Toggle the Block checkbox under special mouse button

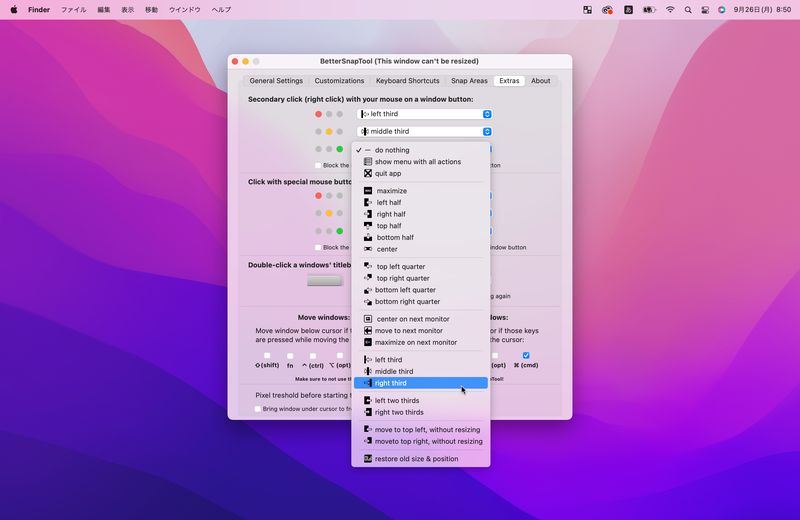coord(318,247)
